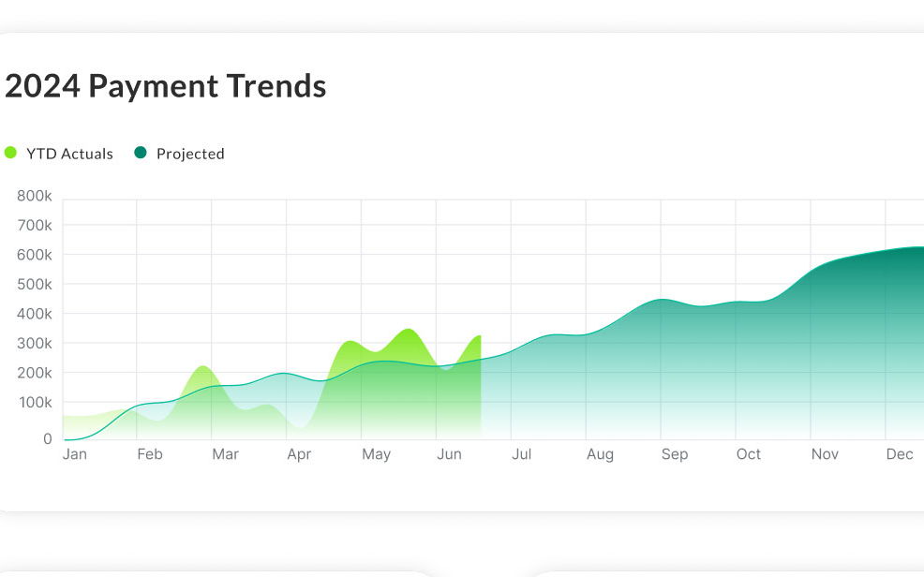This screenshot has height=577, width=924.
Task: Select the Dec label on x-axis
Action: tap(900, 454)
